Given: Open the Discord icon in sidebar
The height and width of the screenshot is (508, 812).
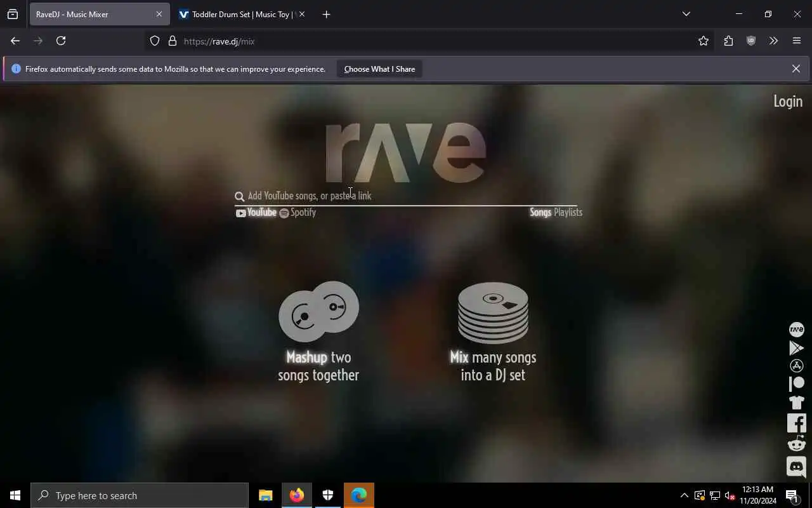Looking at the screenshot, I should click(796, 467).
